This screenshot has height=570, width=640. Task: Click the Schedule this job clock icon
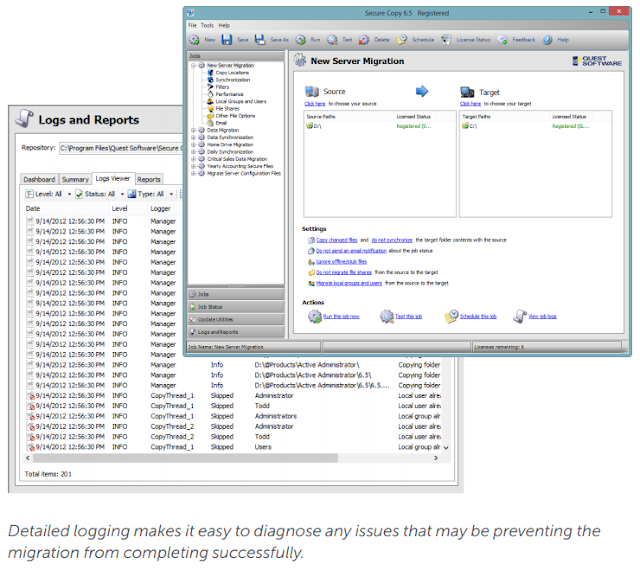pos(451,316)
